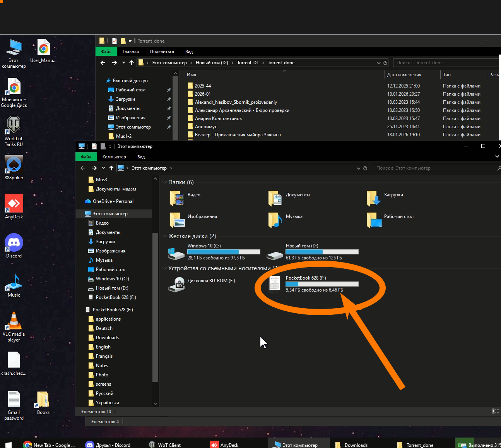Open the Вид tab in the Torrent_done window
This screenshot has width=501, height=448.
pyautogui.click(x=189, y=51)
